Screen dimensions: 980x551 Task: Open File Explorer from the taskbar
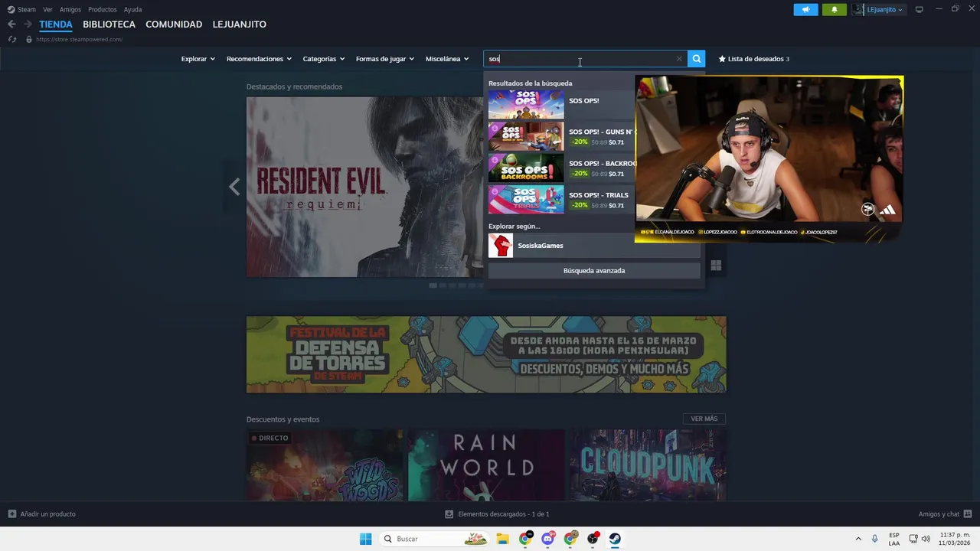(x=502, y=539)
